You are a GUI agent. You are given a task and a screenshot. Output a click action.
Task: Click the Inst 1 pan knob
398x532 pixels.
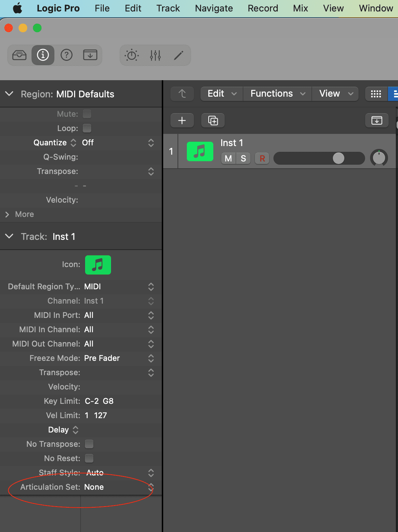pyautogui.click(x=379, y=158)
